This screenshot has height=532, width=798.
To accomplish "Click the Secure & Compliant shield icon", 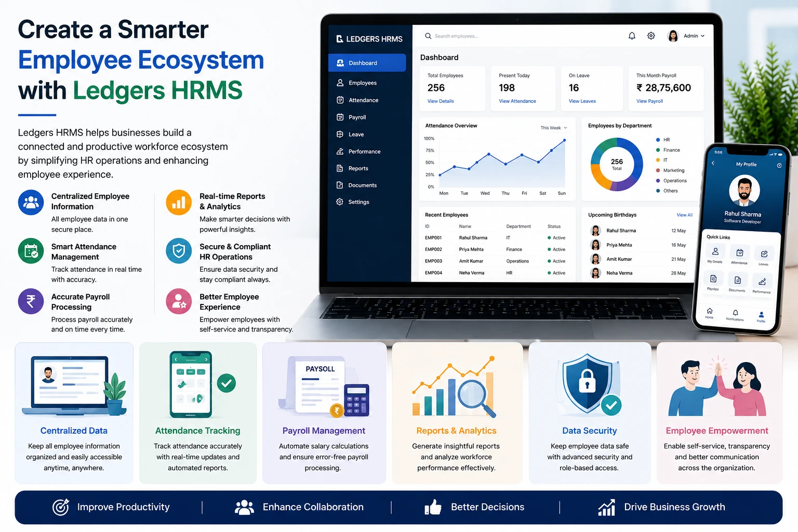I will click(179, 251).
